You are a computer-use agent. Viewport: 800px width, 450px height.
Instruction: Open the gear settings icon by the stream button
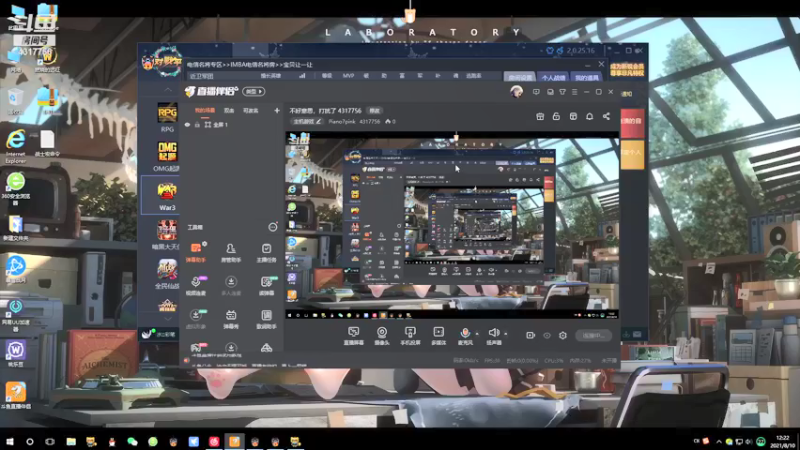pyautogui.click(x=563, y=335)
